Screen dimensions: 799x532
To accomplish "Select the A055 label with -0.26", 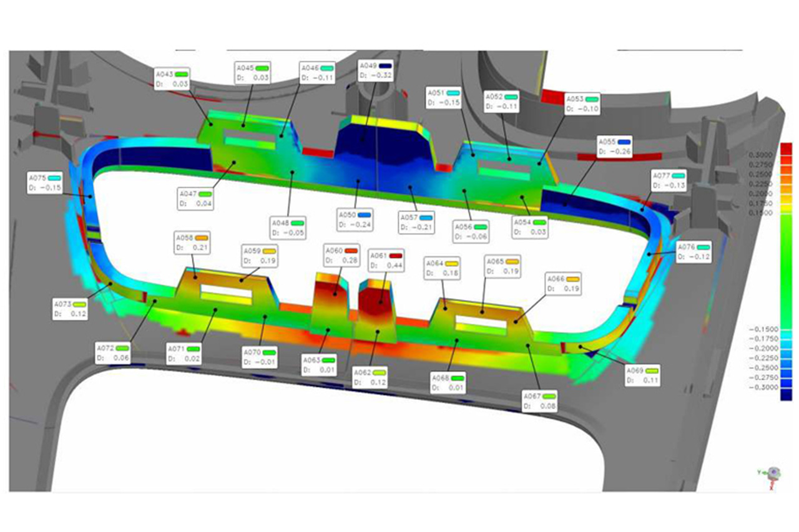I will (x=615, y=146).
